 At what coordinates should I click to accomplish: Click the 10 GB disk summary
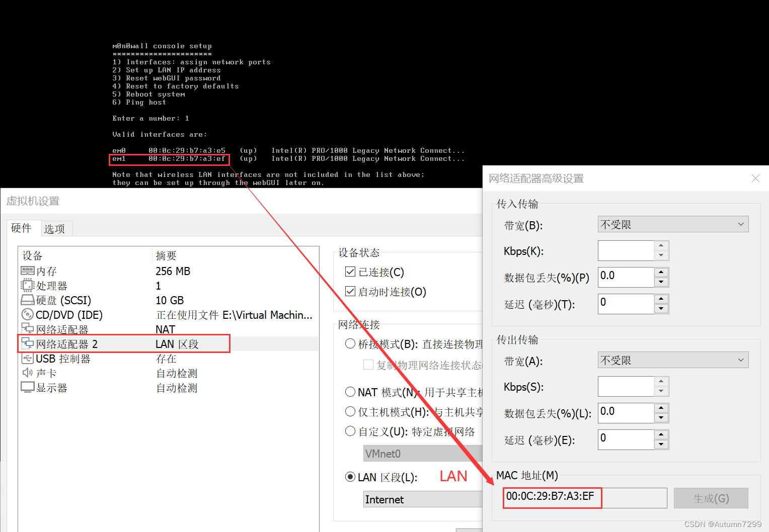(x=170, y=300)
